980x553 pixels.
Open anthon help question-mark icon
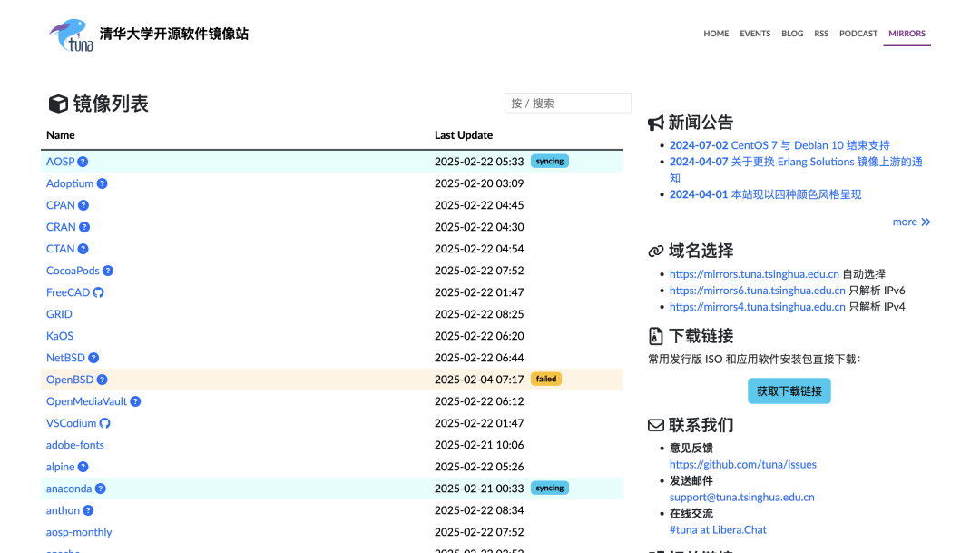tap(89, 510)
